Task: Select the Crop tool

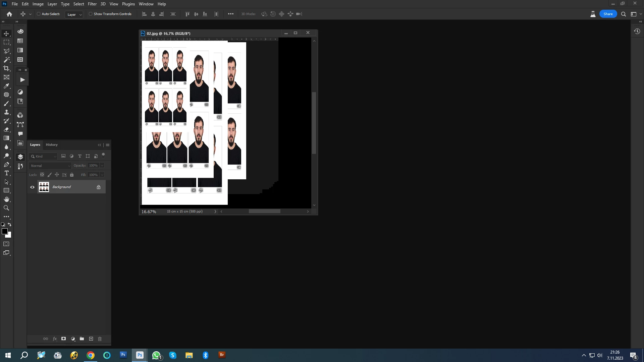Action: pos(6,68)
